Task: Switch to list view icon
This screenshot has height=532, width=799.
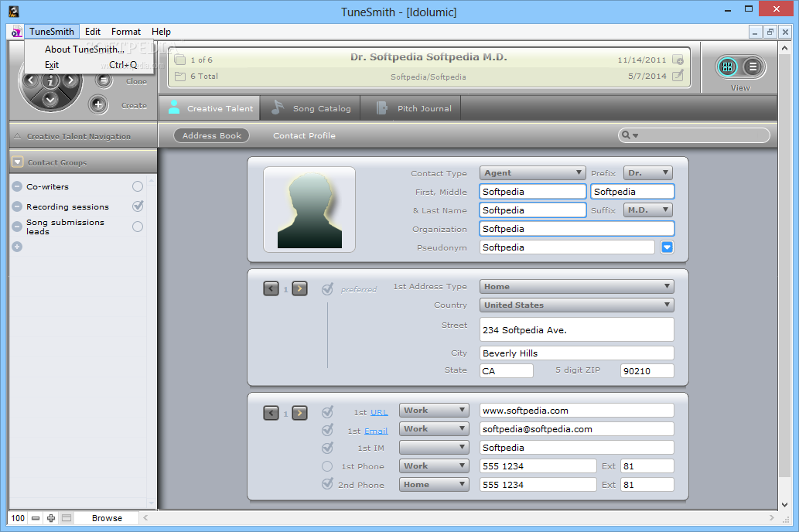Action: coord(753,66)
